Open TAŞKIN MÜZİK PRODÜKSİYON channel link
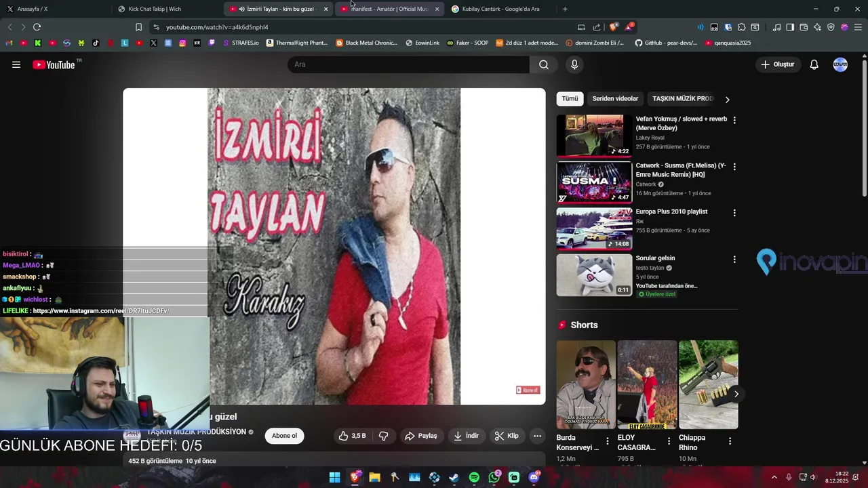 point(197,432)
